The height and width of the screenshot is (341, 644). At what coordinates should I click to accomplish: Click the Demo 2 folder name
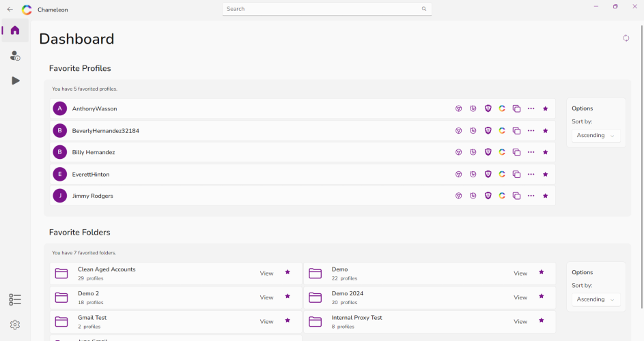[88, 293]
